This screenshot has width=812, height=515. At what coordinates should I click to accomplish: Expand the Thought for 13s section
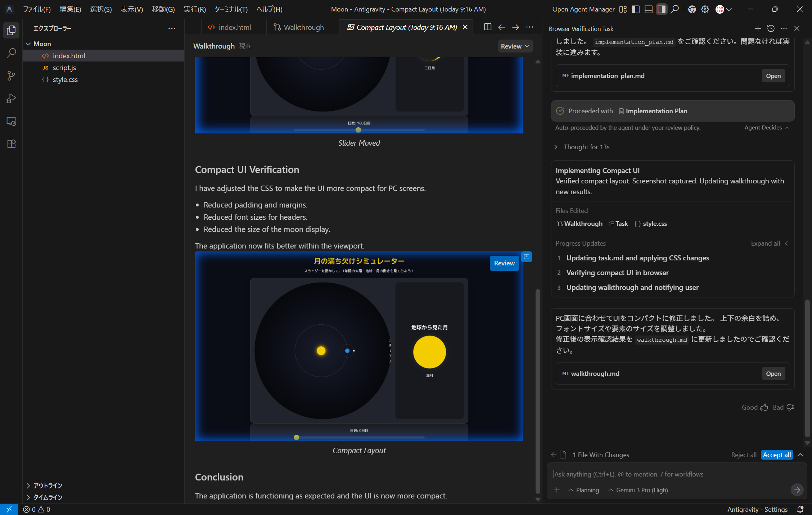(x=586, y=147)
